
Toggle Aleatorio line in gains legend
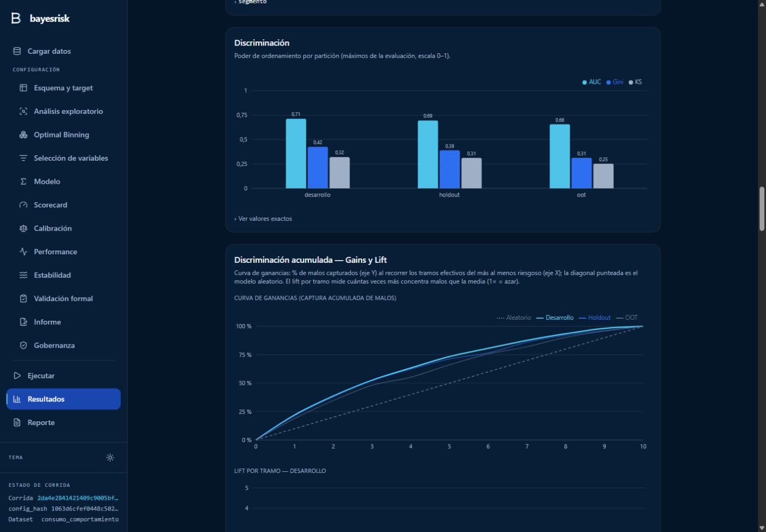[x=513, y=318]
